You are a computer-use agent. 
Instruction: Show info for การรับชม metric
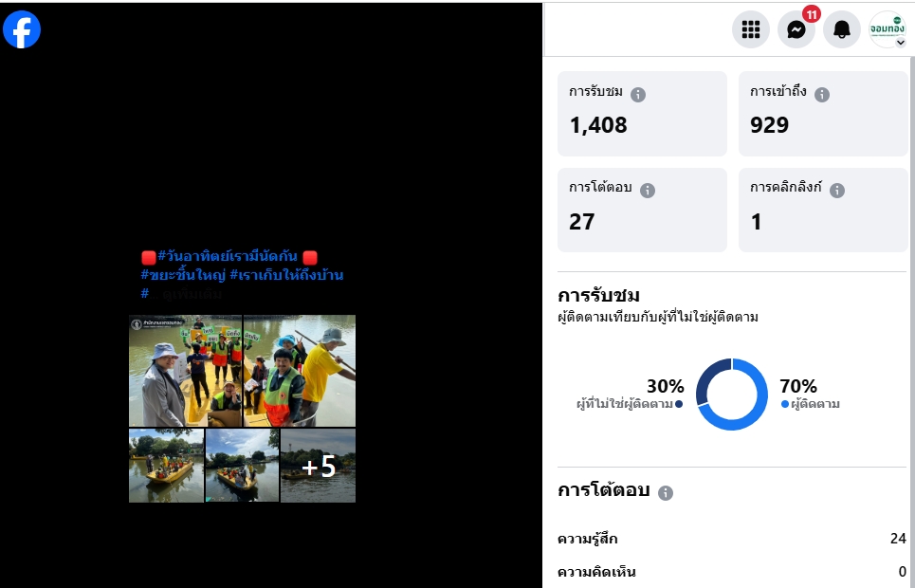click(638, 95)
